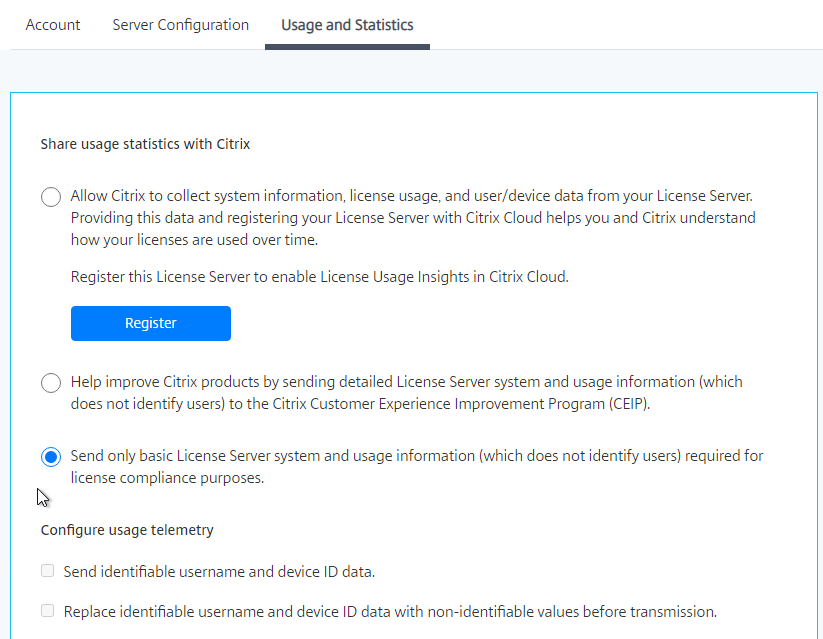
Task: Click the 'how your licenses are used over time' line
Action: click(x=195, y=240)
